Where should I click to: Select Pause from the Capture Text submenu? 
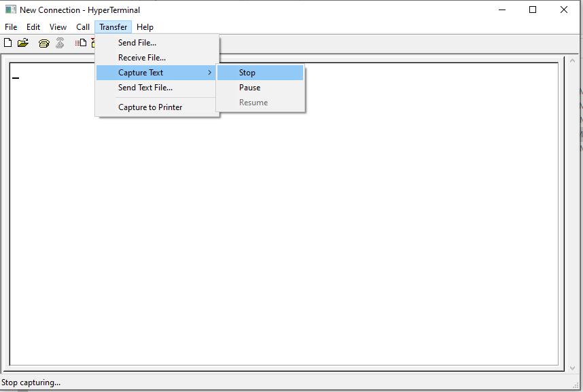[x=249, y=87]
